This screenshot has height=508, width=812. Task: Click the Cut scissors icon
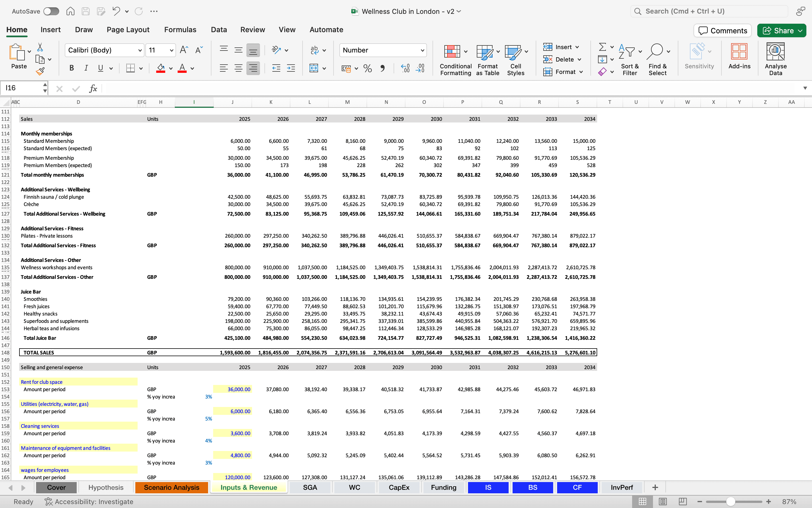click(x=40, y=47)
